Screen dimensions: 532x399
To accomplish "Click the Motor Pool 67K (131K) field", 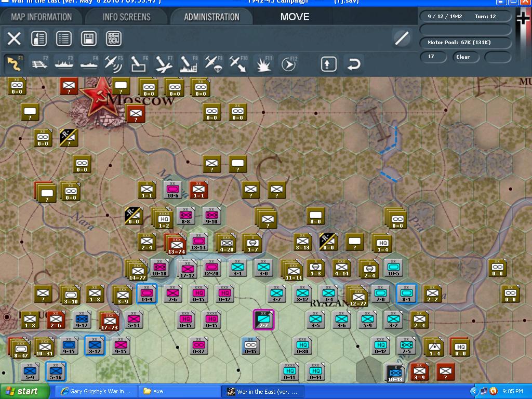I will pos(465,43).
